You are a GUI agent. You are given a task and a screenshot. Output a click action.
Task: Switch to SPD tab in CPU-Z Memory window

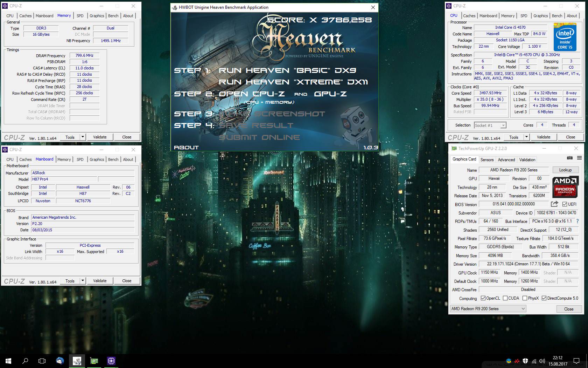click(x=80, y=16)
